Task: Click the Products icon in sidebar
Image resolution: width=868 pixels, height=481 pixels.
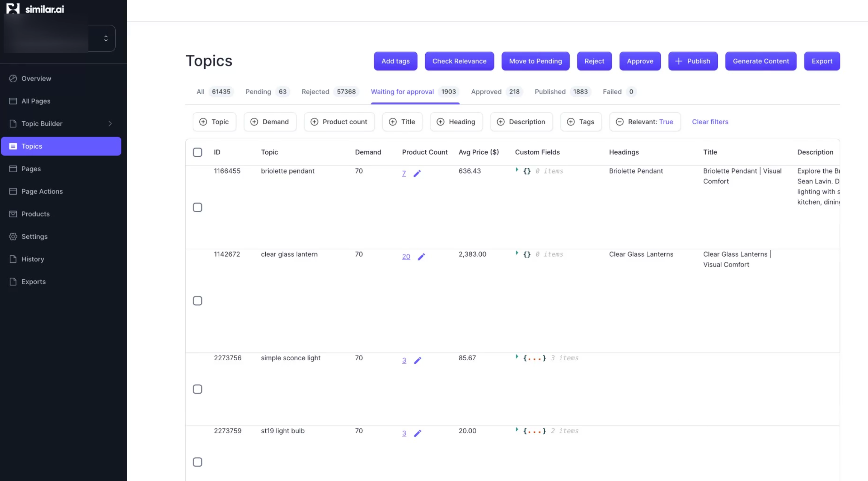Action: tap(13, 214)
